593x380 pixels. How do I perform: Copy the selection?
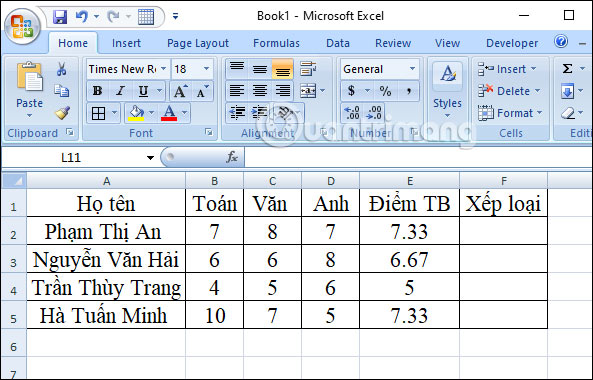[x=61, y=91]
